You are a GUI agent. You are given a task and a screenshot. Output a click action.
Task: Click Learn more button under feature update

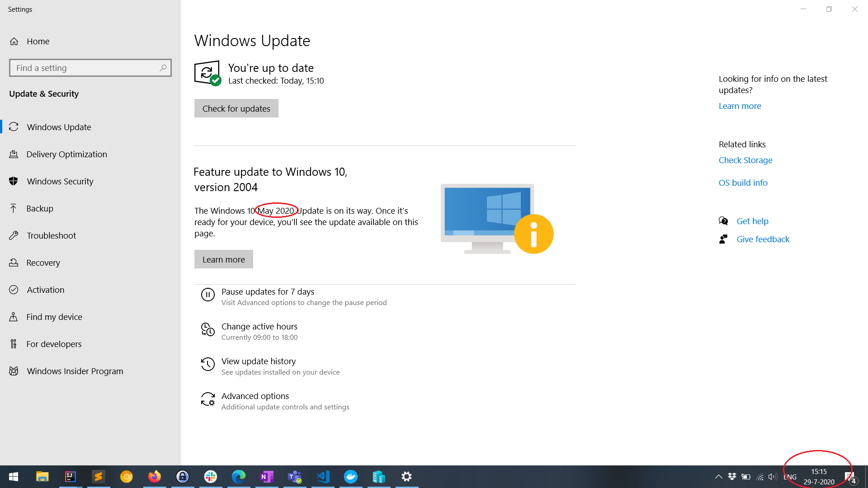224,259
